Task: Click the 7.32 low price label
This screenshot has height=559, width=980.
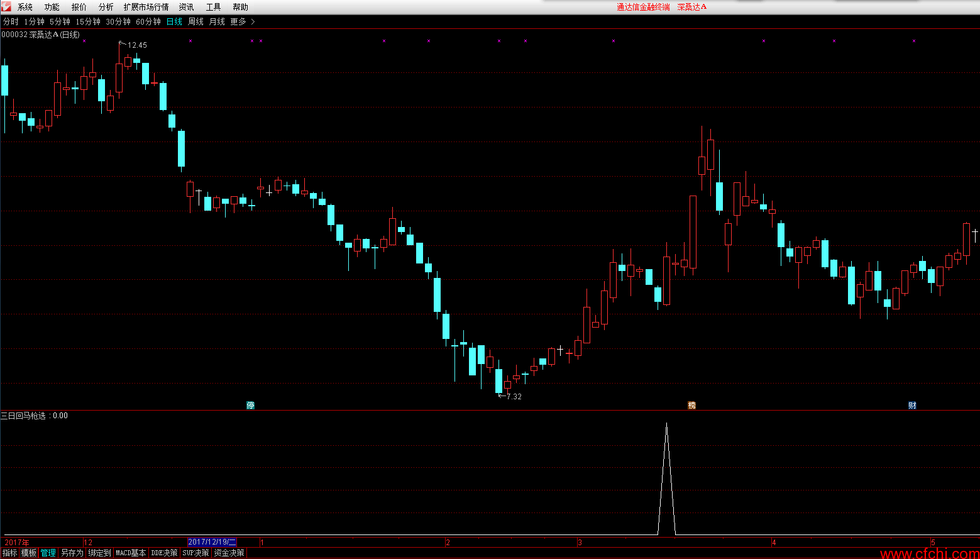Action: (x=514, y=396)
